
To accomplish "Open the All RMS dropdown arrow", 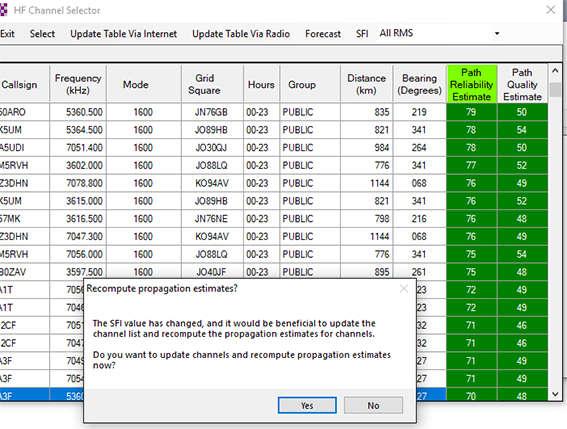I will coord(497,34).
